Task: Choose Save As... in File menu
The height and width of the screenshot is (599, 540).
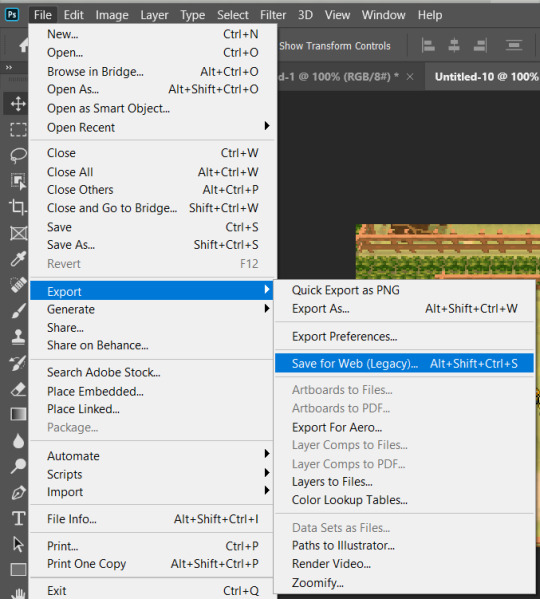Action: point(152,244)
